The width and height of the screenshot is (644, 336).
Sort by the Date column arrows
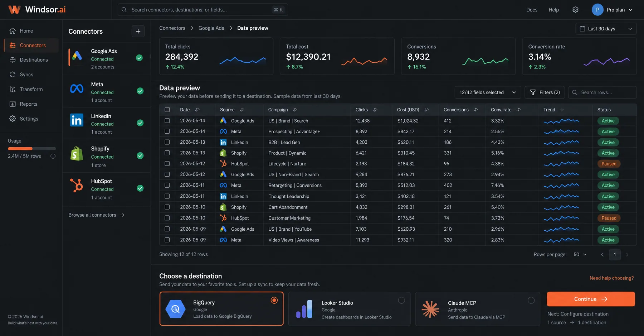(x=197, y=110)
